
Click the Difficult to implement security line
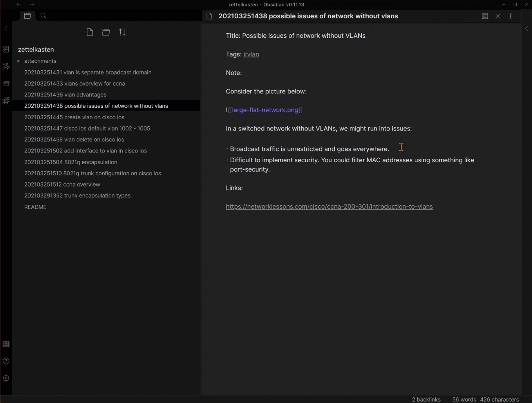pos(350,164)
